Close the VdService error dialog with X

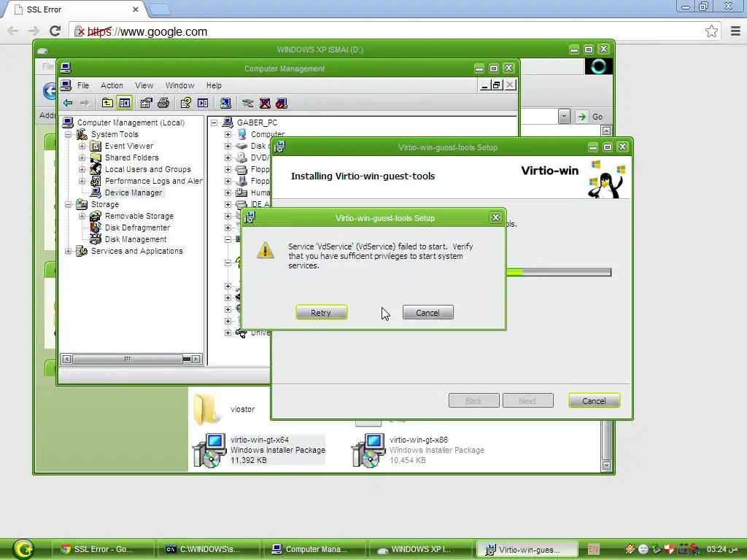(495, 217)
